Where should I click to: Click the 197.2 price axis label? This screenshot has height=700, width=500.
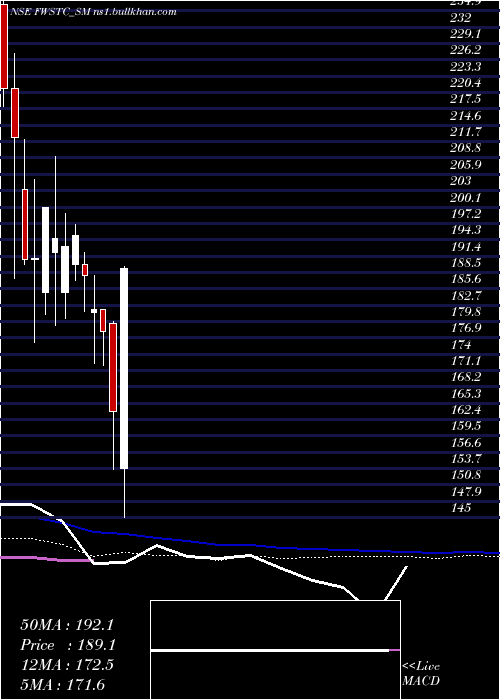466,214
